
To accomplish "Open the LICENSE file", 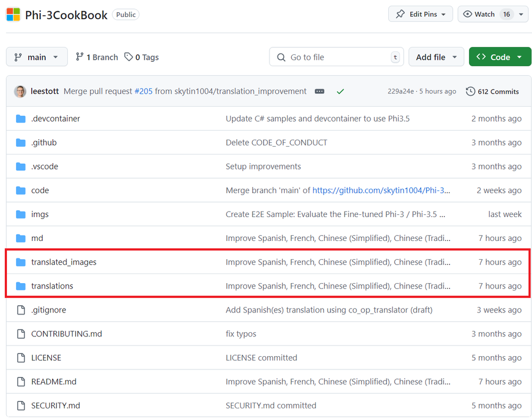I will point(46,358).
